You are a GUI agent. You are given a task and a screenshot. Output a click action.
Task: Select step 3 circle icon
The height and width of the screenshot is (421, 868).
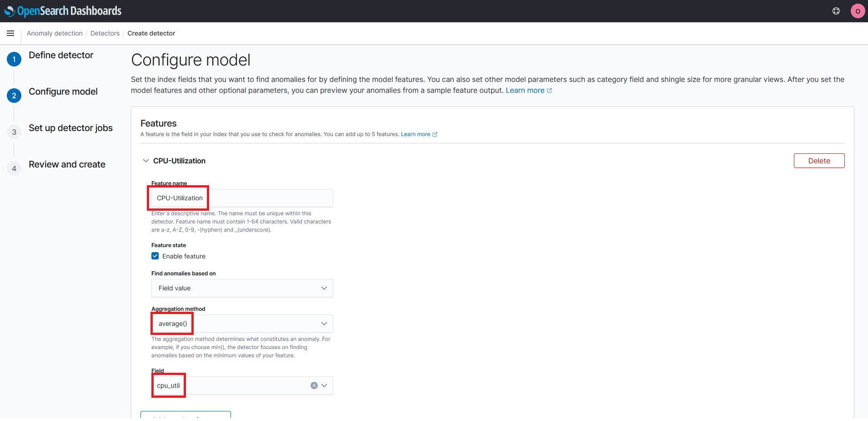(x=14, y=132)
